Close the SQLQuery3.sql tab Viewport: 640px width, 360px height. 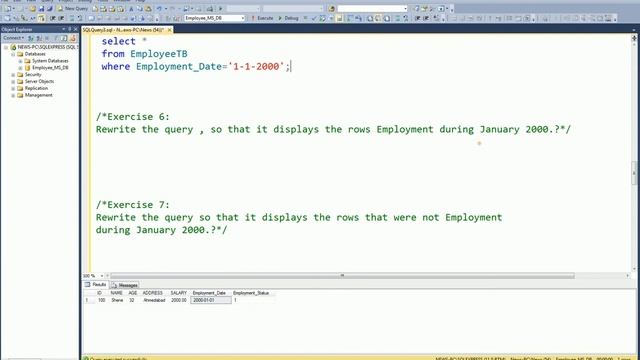click(x=169, y=30)
